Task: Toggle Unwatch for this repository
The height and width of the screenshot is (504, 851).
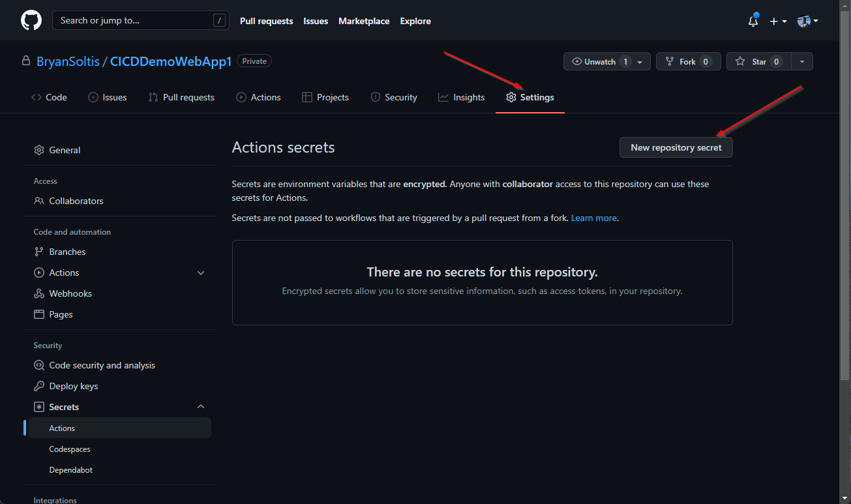Action: click(593, 61)
